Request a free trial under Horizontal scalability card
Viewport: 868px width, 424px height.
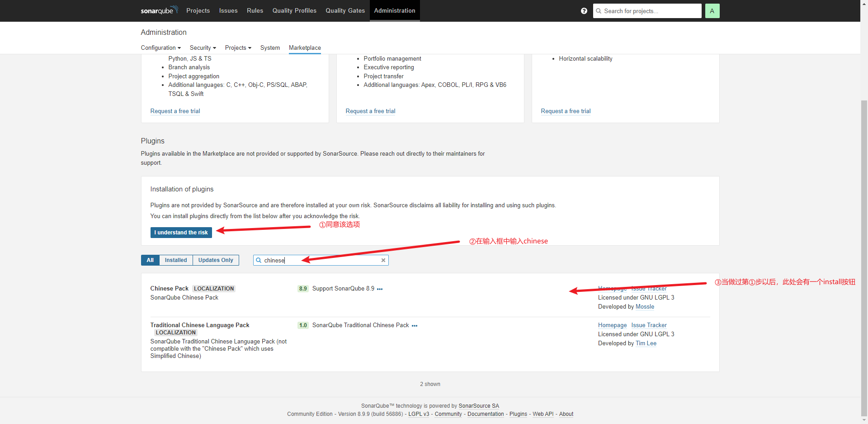[x=566, y=111]
